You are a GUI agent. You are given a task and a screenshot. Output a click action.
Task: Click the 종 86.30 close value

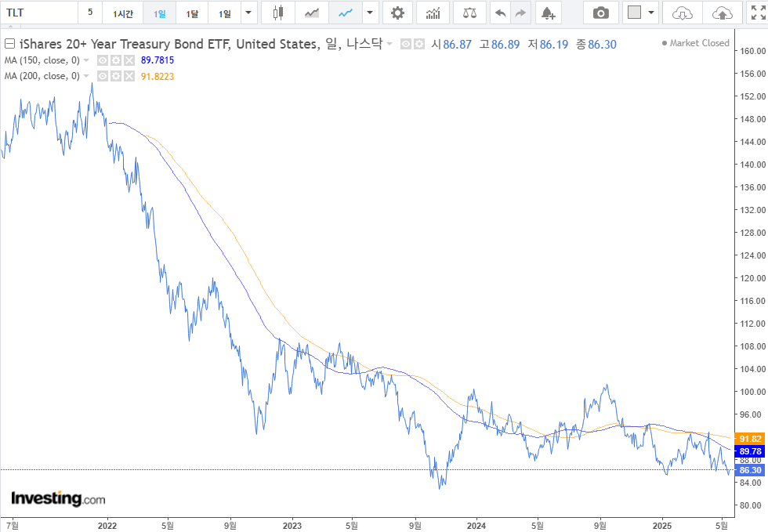click(596, 45)
